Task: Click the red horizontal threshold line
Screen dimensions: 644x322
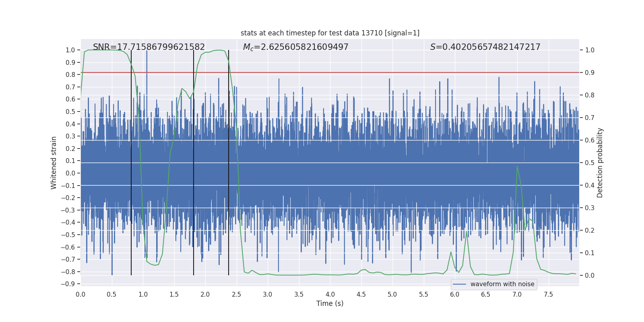Action: coord(330,72)
